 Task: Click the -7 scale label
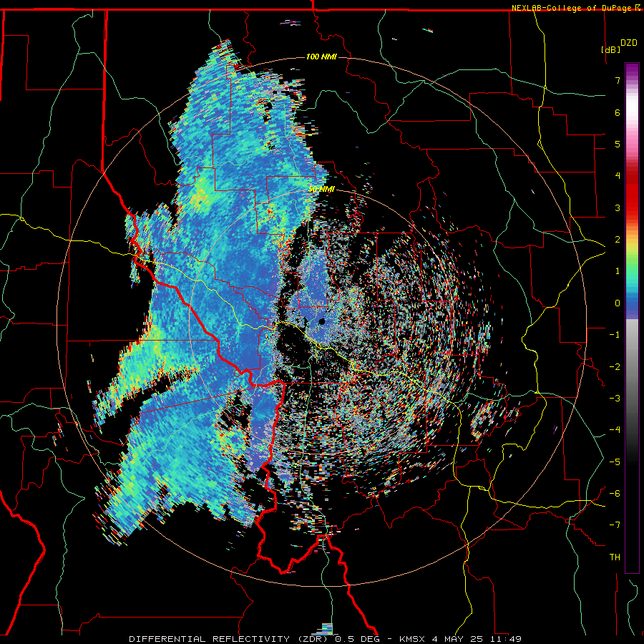(x=615, y=525)
